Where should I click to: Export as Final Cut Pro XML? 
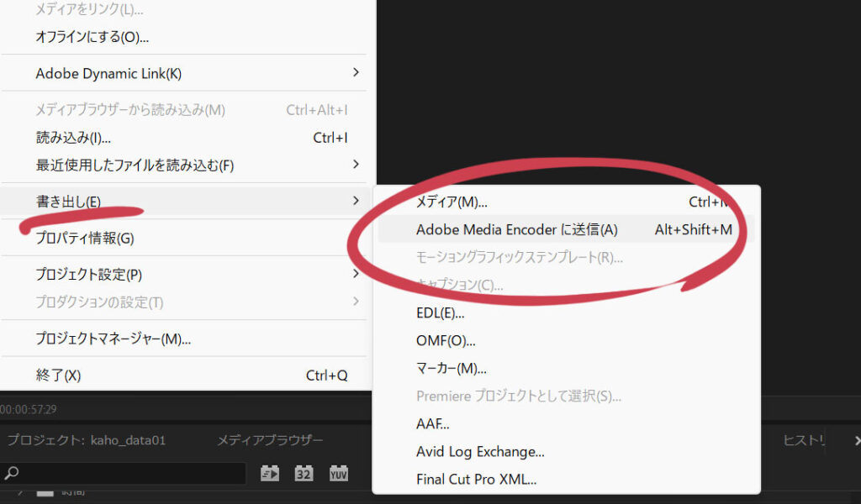click(x=476, y=480)
